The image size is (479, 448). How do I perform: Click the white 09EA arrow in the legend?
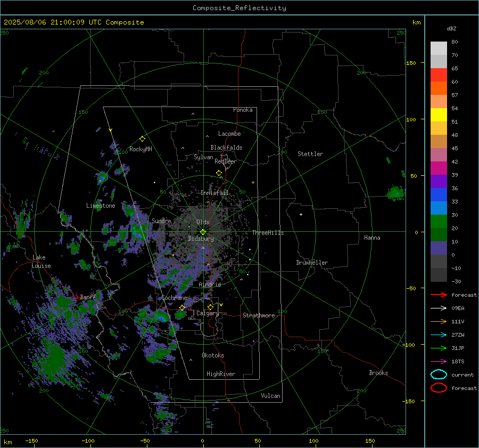pyautogui.click(x=439, y=308)
